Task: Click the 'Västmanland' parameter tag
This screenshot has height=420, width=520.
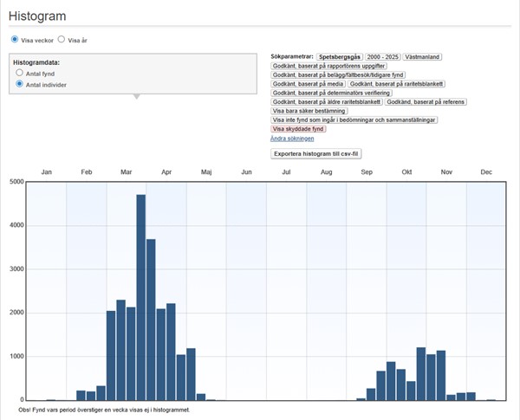Action: [422, 56]
